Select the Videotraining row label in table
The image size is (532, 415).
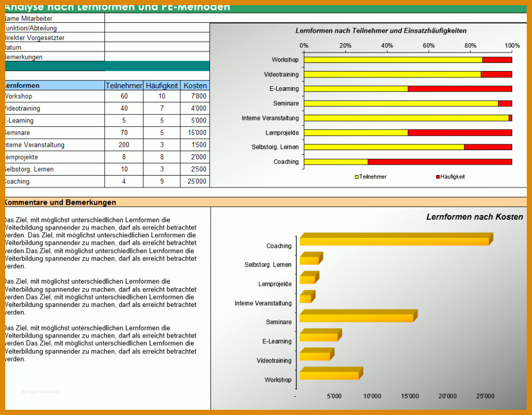[55, 108]
